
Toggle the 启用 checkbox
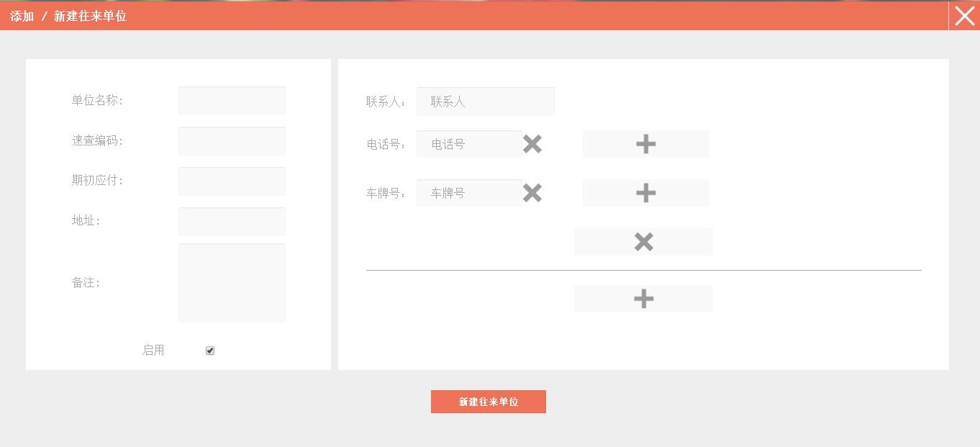click(210, 351)
